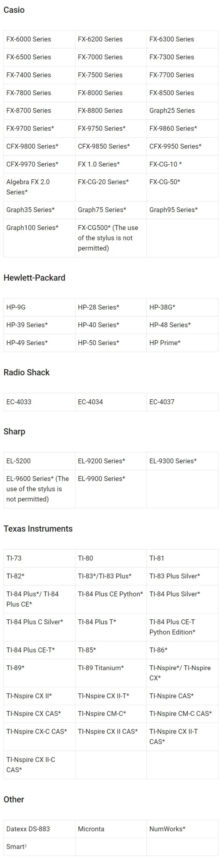
Task: Click the HP-48 Series* entry
Action: pos(182,325)
